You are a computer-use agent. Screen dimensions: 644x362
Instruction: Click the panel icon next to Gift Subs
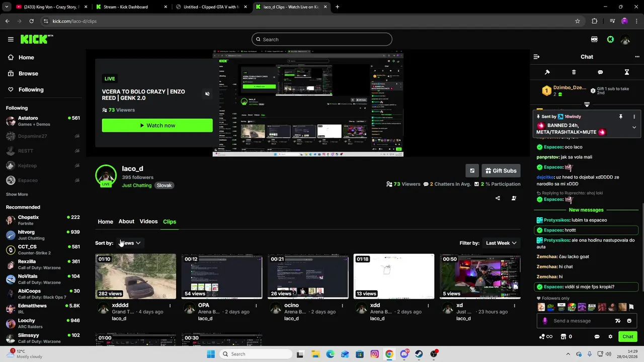point(472,171)
